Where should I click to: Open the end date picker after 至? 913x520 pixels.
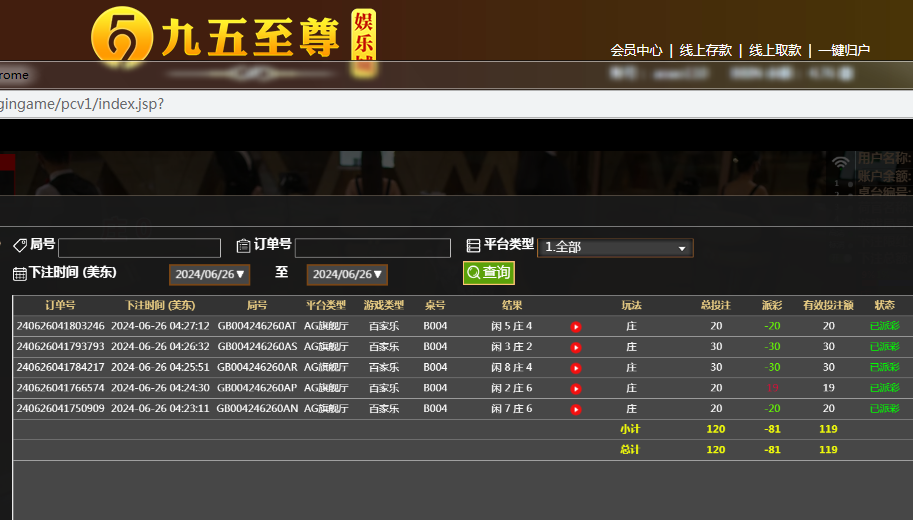[x=347, y=274]
